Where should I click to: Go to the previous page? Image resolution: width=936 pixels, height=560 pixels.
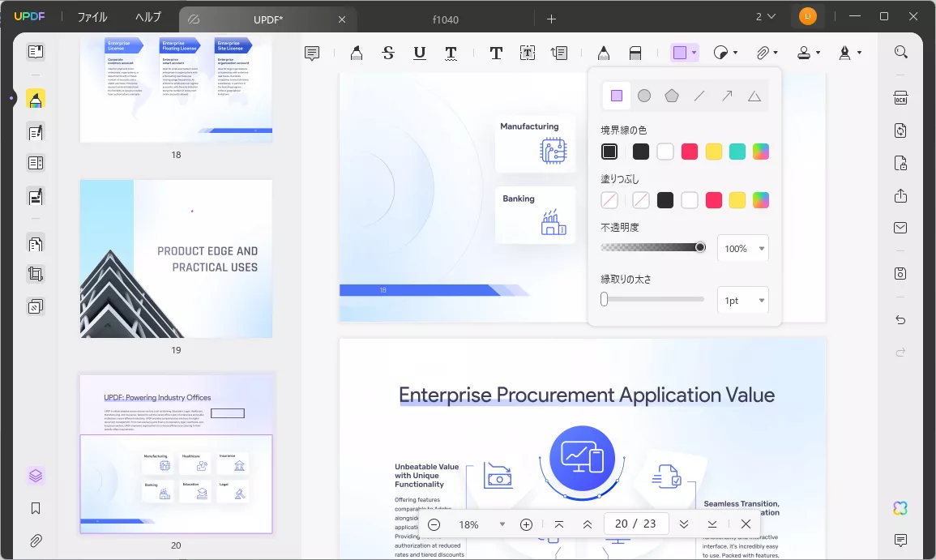click(x=588, y=524)
